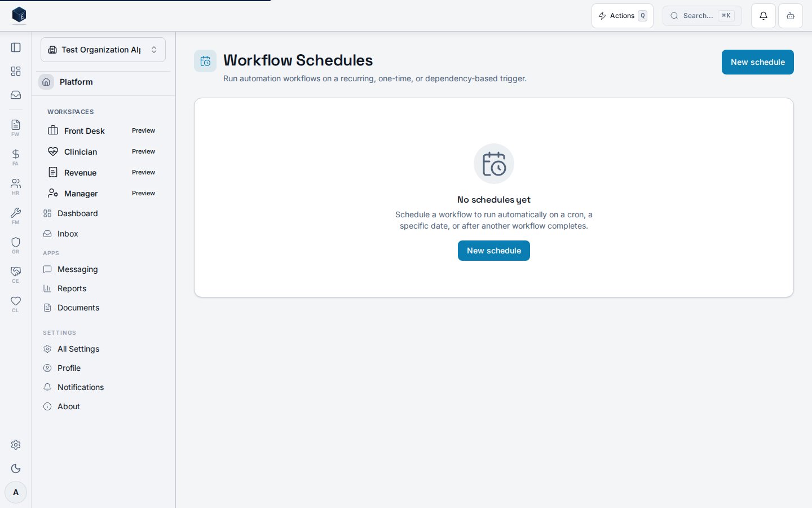This screenshot has height=508, width=812.
Task: Open Documents app
Action: [103, 308]
